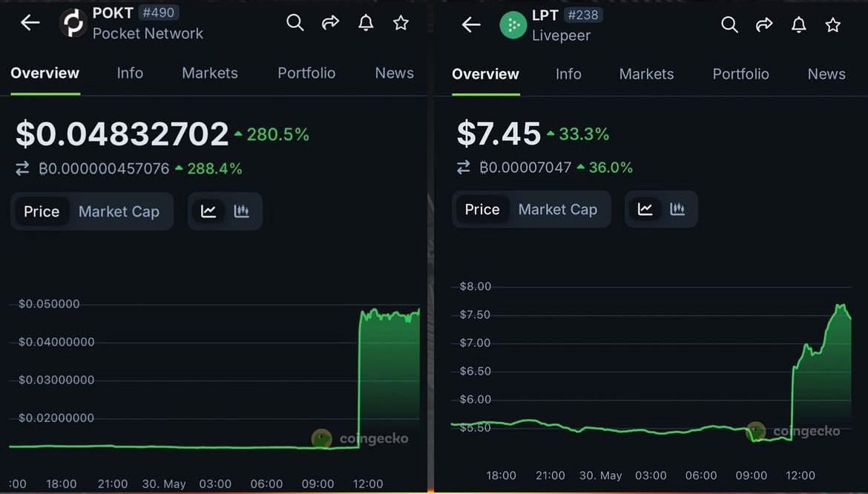Tap the LPT chart peak near $7.50
868x494 pixels.
tap(841, 307)
